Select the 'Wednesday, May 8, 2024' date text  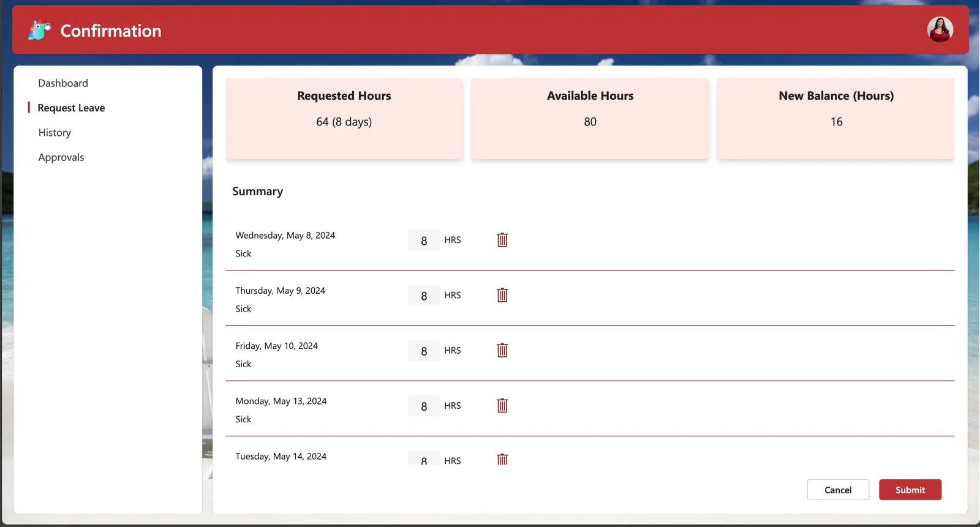coord(285,236)
